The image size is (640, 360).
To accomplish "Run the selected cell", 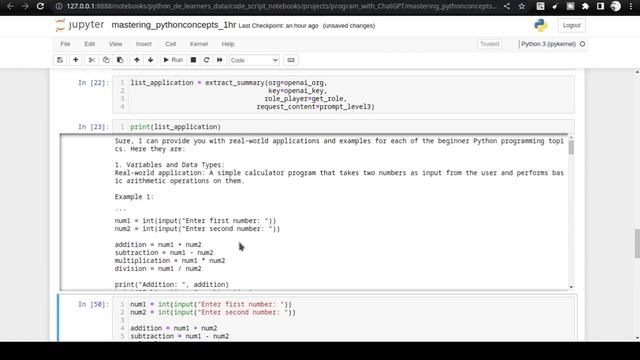I will pyautogui.click(x=173, y=60).
